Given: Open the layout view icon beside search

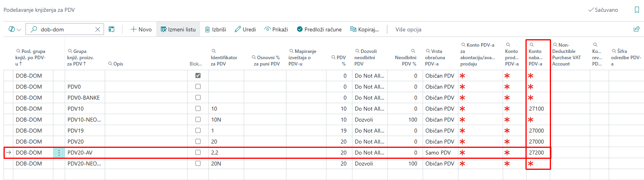Looking at the screenshot, I should click(x=112, y=29).
